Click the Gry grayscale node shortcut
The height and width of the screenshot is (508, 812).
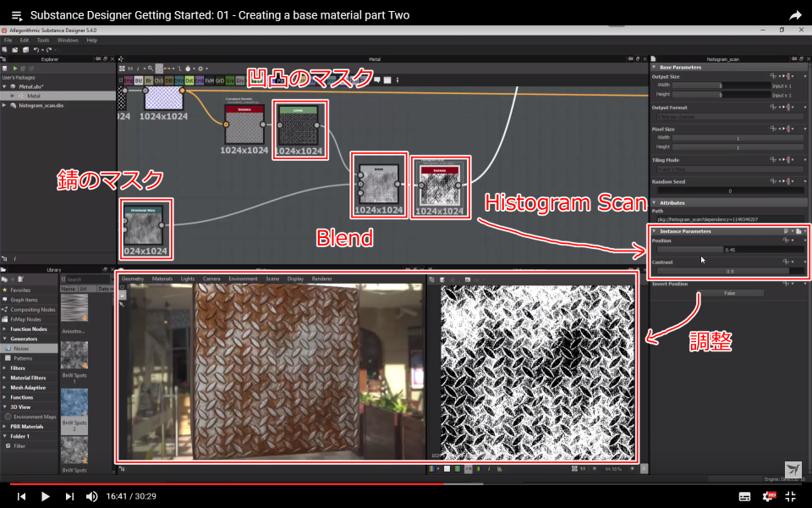click(239, 81)
